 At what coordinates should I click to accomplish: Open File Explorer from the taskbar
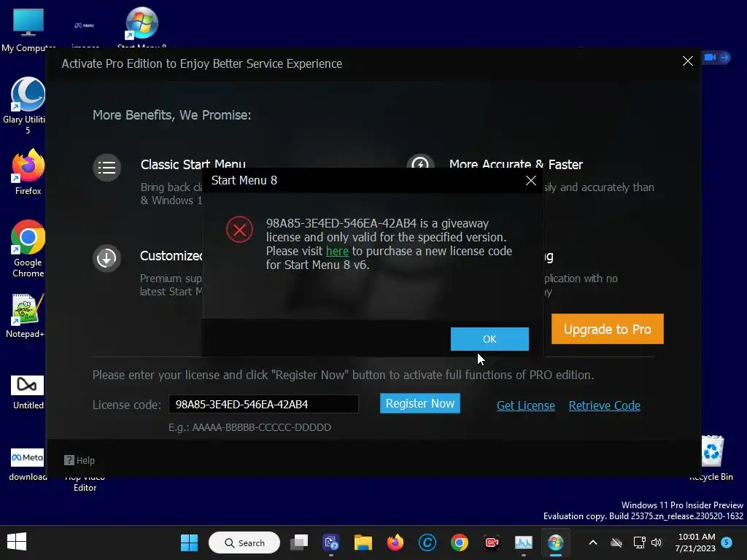click(363, 542)
